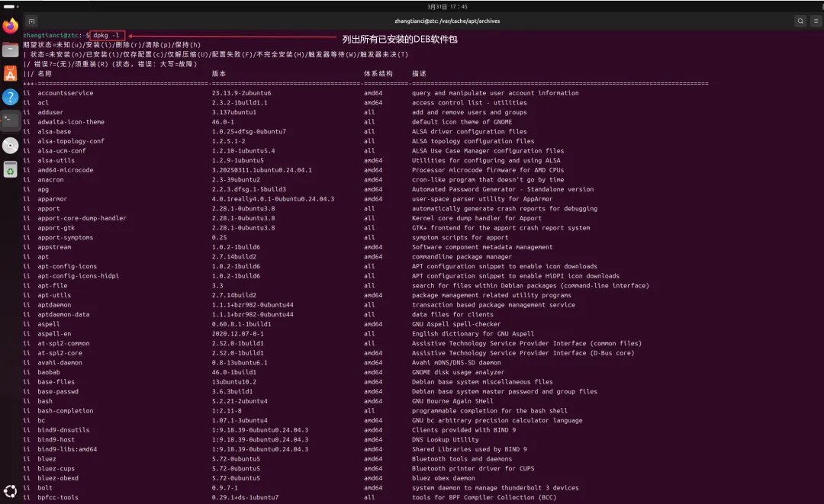This screenshot has width=824, height=504.
Task: Select the alsa-topology-conf package name
Action: (x=71, y=141)
